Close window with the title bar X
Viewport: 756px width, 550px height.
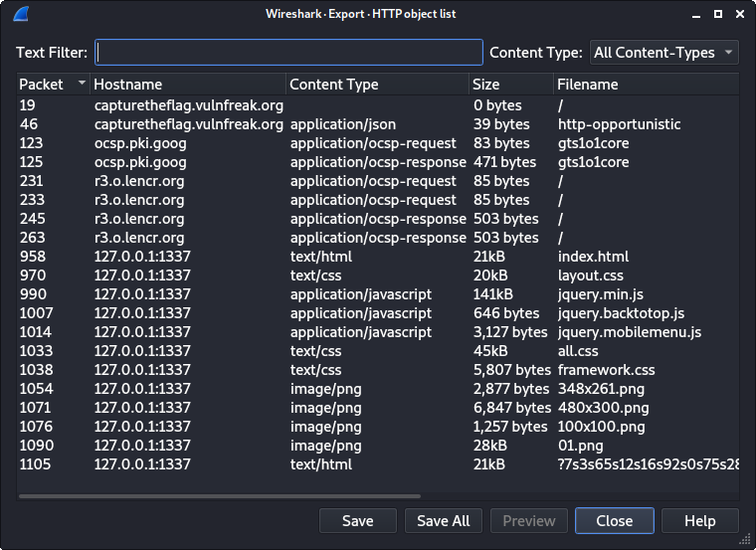click(x=740, y=14)
